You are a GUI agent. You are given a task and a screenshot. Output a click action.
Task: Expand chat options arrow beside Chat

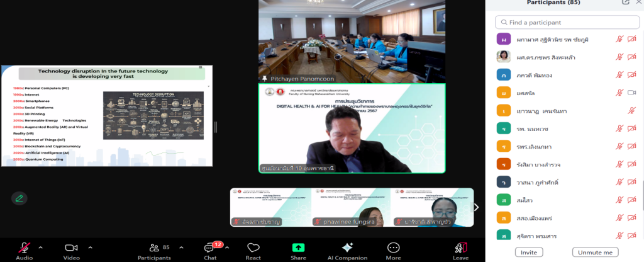(227, 248)
